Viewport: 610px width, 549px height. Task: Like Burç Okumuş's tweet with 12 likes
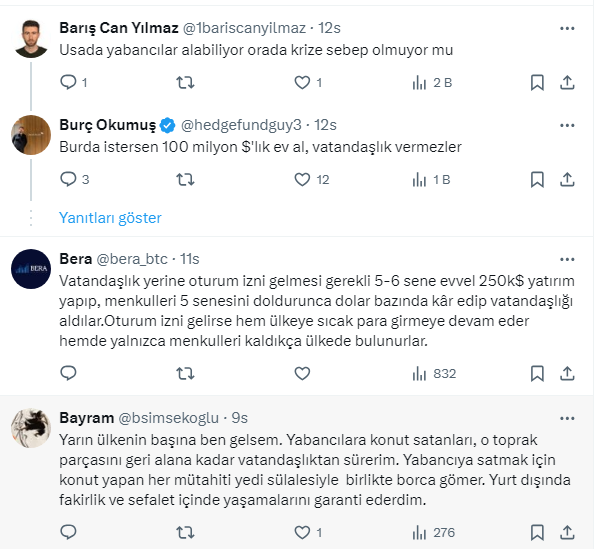303,180
